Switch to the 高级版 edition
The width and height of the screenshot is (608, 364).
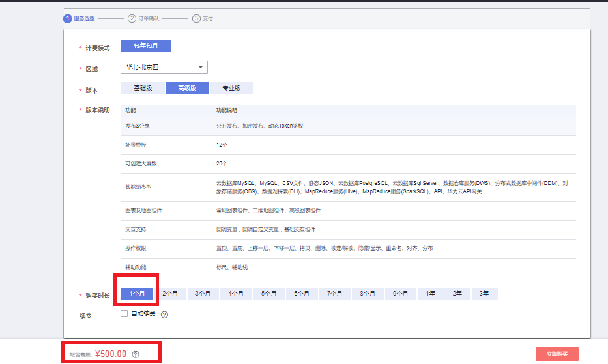[x=187, y=88]
